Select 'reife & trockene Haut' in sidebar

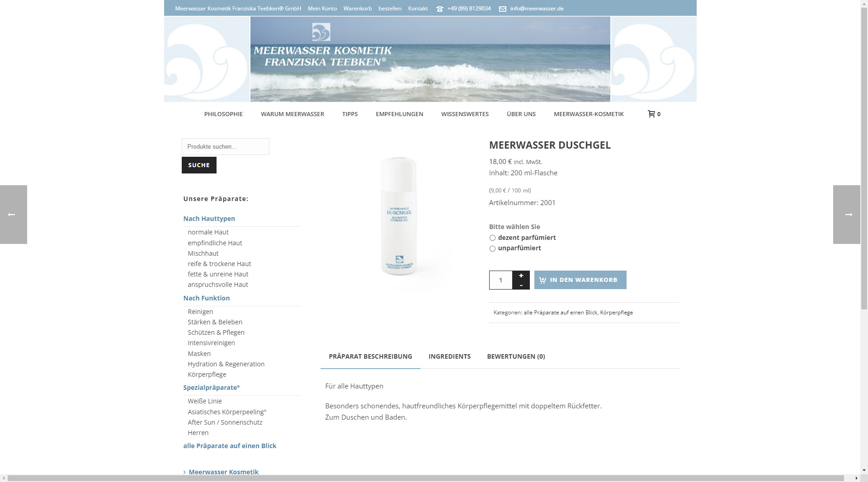pos(219,263)
